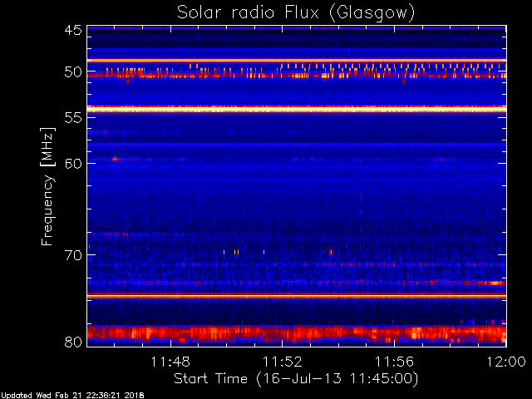532x399 pixels.
Task: Select the "Frequency [MHz]" axis label
Action: [x=47, y=186]
